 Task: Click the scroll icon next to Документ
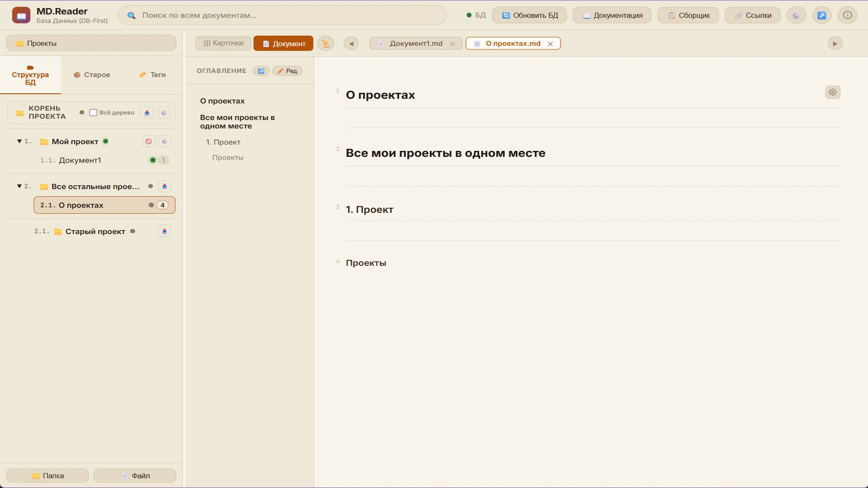(325, 43)
